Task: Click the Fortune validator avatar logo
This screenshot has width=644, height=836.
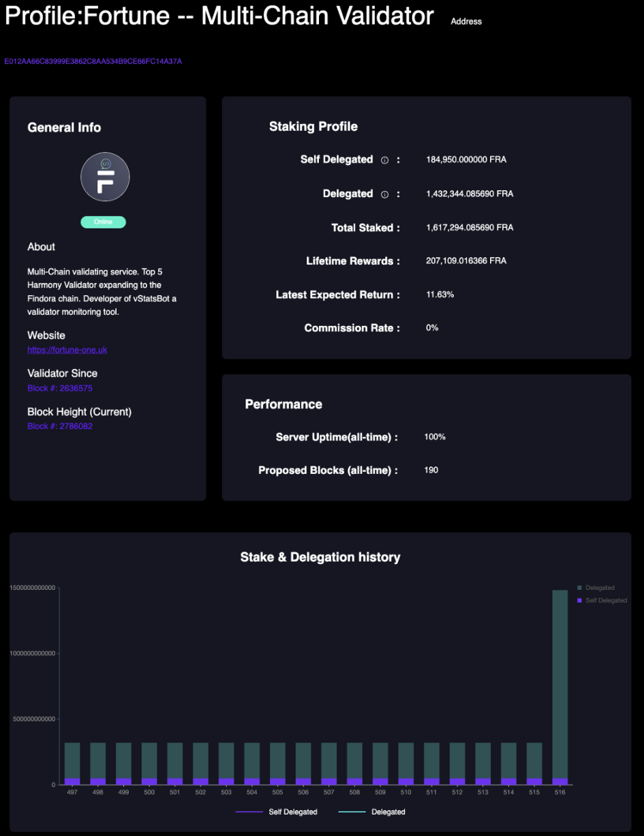Action: pyautogui.click(x=105, y=177)
